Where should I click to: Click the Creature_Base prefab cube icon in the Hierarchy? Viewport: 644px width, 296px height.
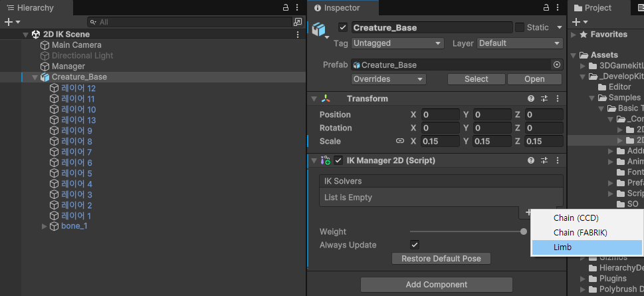45,77
